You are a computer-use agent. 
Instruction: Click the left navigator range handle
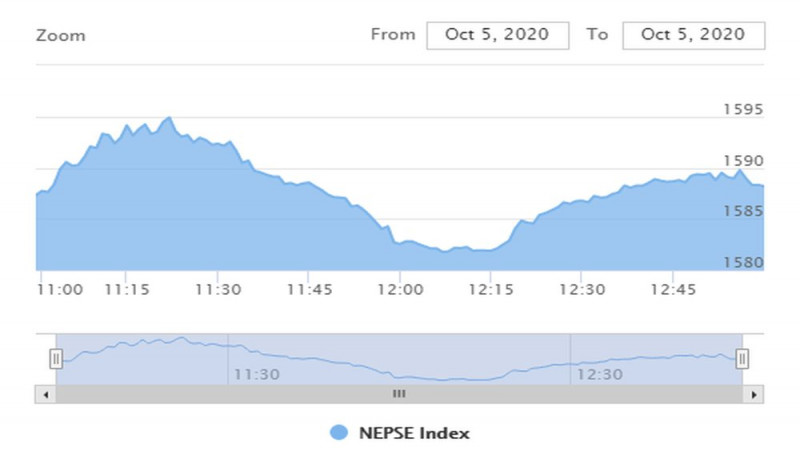point(56,358)
